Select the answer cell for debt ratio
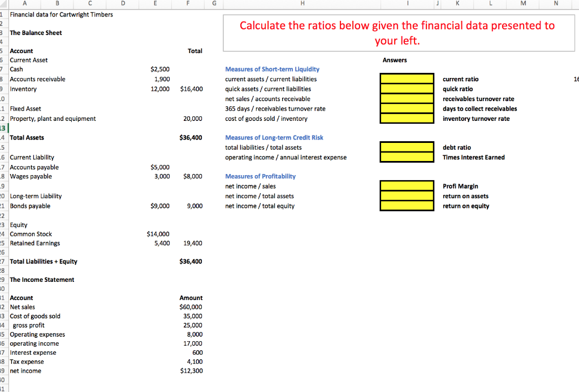The height and width of the screenshot is (392, 579). click(x=407, y=147)
